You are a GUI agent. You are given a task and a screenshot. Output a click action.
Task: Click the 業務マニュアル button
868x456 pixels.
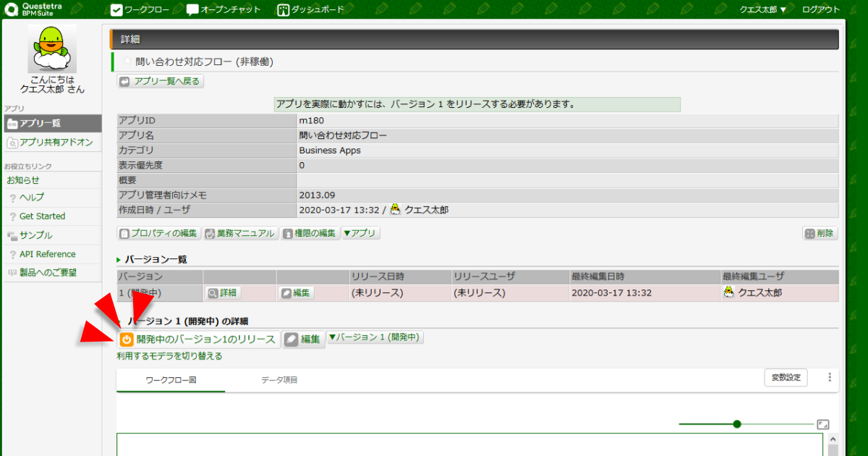(x=240, y=234)
